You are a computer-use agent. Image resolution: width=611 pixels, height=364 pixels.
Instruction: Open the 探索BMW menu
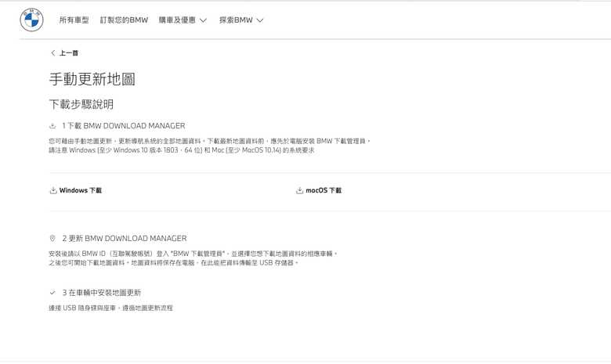pyautogui.click(x=236, y=20)
